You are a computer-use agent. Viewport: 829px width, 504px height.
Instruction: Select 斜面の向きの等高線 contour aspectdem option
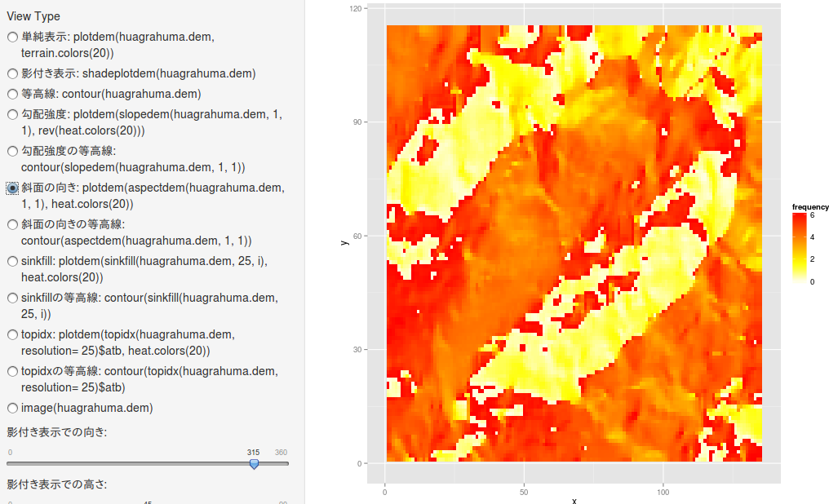[12, 224]
